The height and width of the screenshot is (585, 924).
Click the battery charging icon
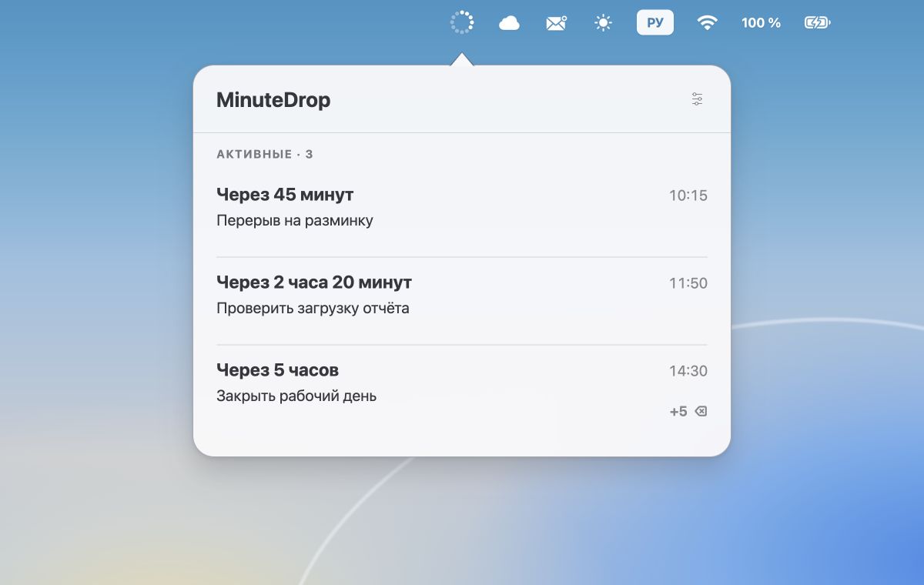pyautogui.click(x=817, y=23)
